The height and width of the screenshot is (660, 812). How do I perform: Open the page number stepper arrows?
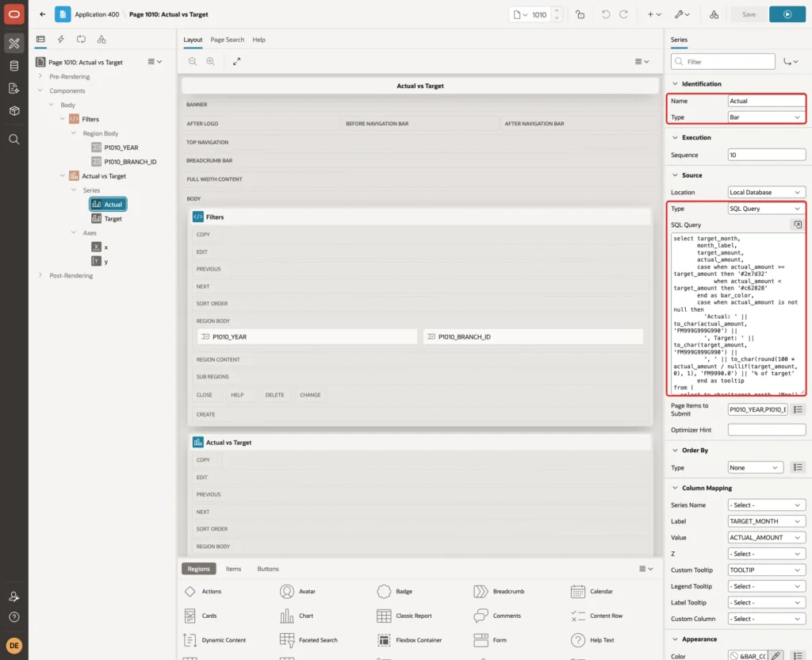tap(557, 14)
